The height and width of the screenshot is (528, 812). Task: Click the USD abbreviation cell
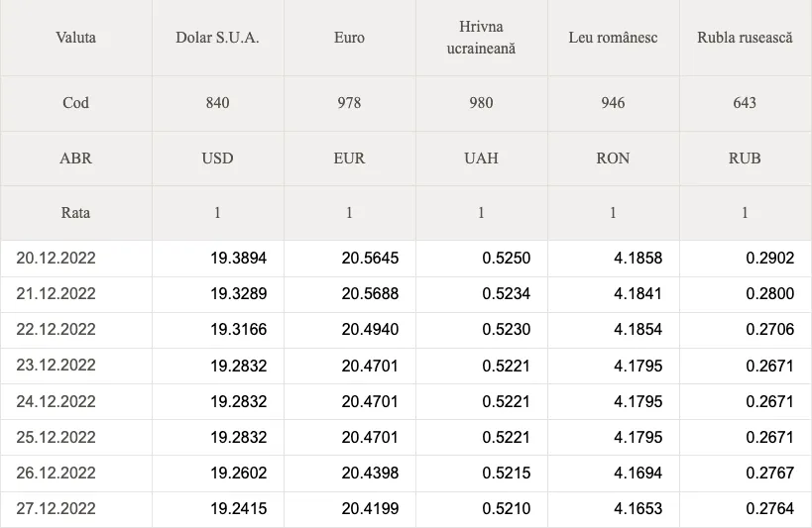tap(217, 158)
